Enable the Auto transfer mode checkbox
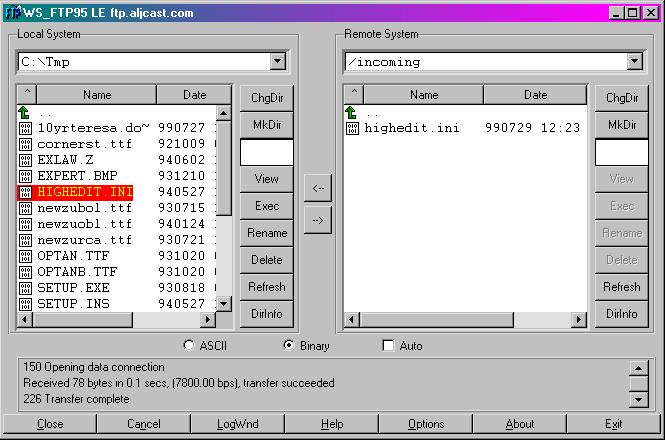Image resolution: width=665 pixels, height=440 pixels. [x=388, y=345]
